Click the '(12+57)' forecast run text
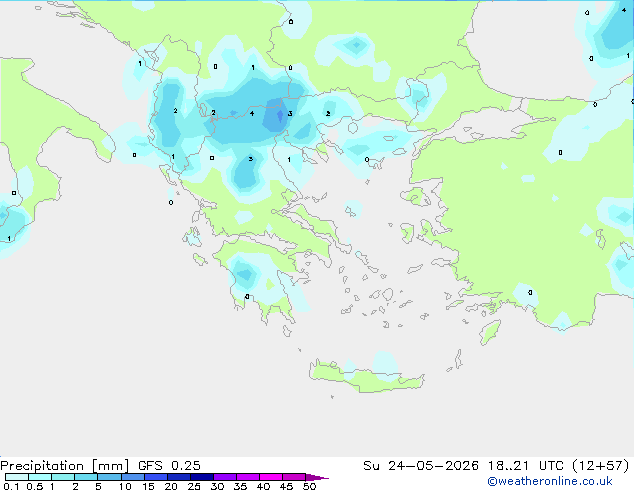This screenshot has height=490, width=634. (601, 466)
